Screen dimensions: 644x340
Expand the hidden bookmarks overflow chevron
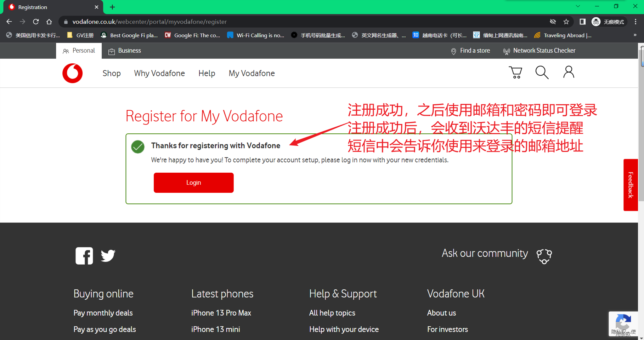point(635,35)
